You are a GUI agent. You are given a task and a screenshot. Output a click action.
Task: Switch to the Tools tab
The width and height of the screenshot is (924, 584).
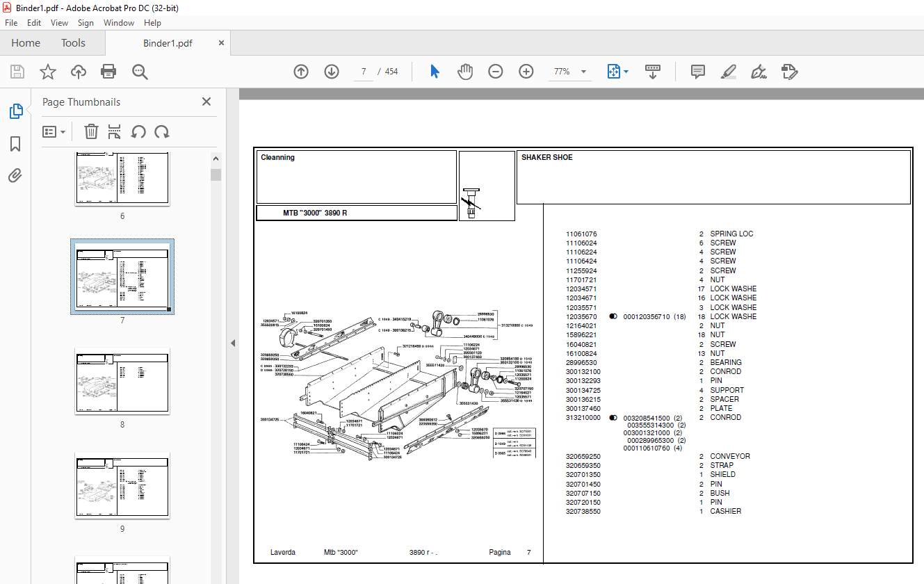pos(73,43)
